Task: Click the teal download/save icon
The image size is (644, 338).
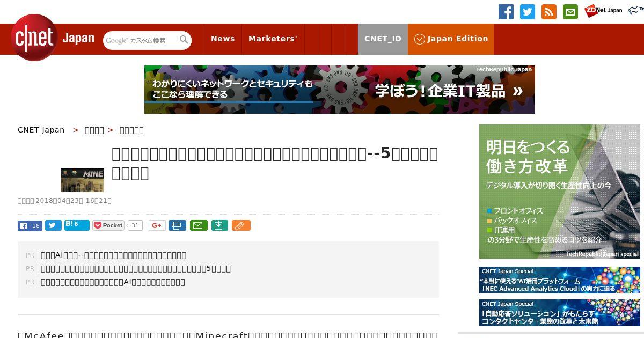Action: 219,225
